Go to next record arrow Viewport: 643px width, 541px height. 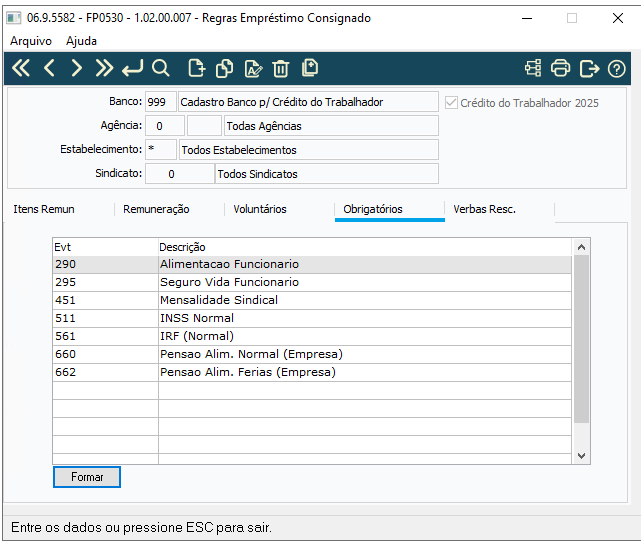[76, 68]
